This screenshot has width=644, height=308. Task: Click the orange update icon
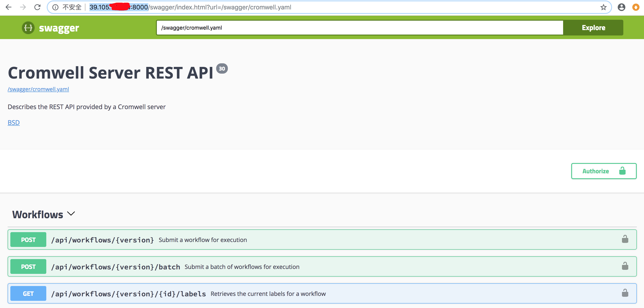635,7
